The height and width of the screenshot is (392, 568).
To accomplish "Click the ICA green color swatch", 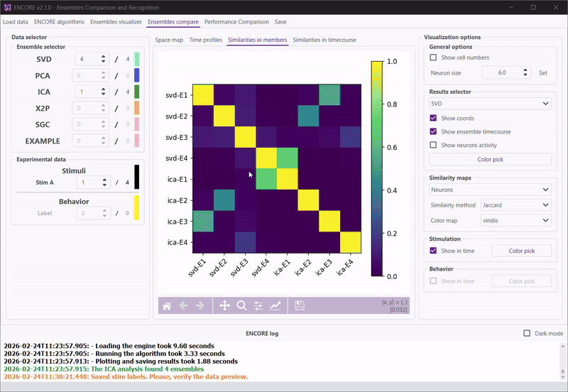I will (x=136, y=92).
